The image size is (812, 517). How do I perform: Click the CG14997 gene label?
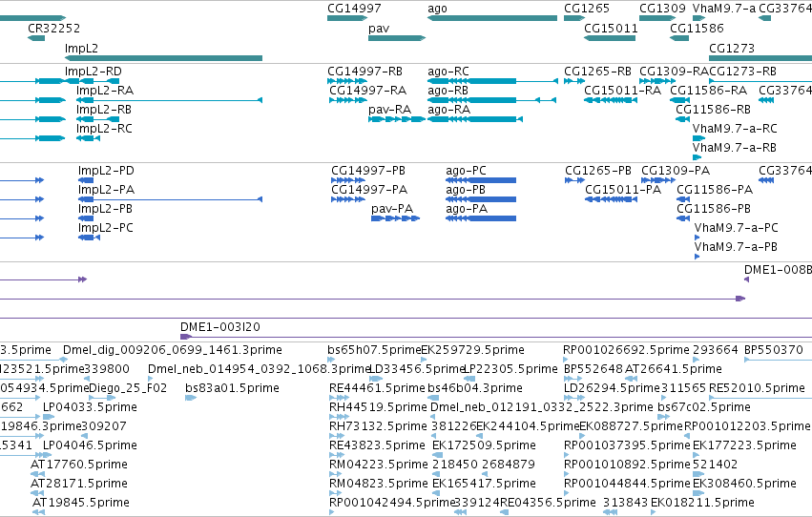[354, 9]
